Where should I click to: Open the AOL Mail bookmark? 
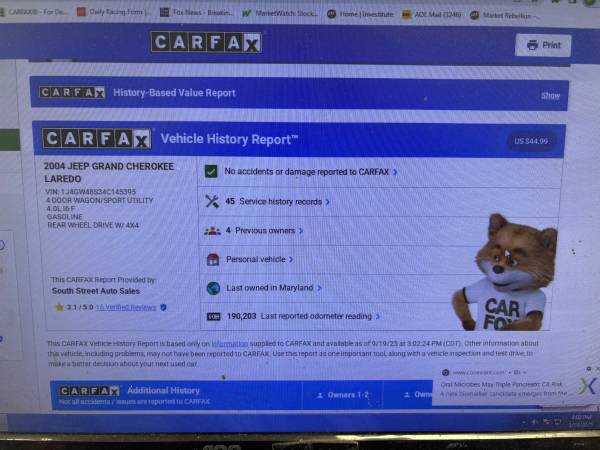pos(432,15)
